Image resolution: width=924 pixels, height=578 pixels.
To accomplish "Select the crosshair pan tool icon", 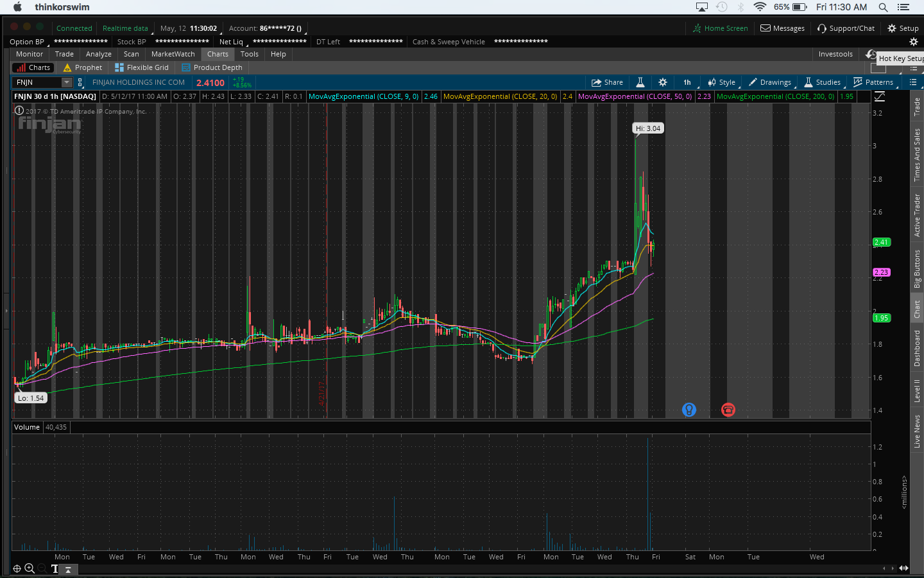I will click(17, 568).
